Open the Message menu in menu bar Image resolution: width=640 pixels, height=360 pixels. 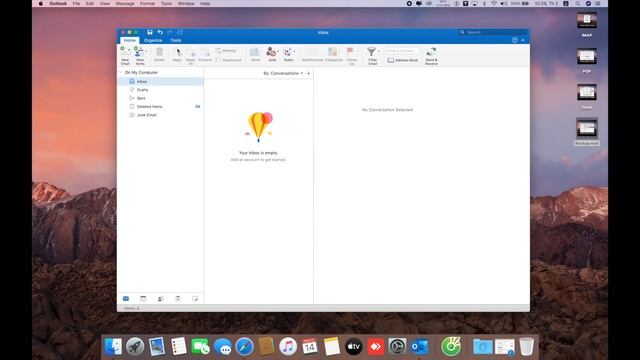pos(125,4)
